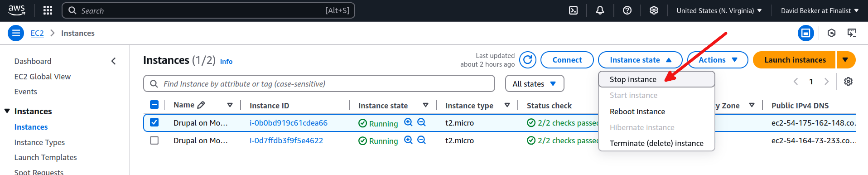The image size is (868, 175).
Task: Open Instance Types in sidebar
Action: 39,142
